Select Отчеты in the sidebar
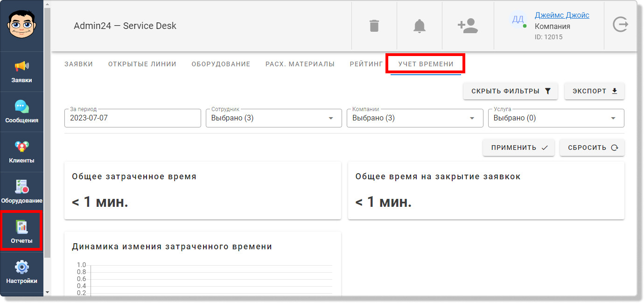Viewport: 644px width, 303px height. click(x=22, y=232)
